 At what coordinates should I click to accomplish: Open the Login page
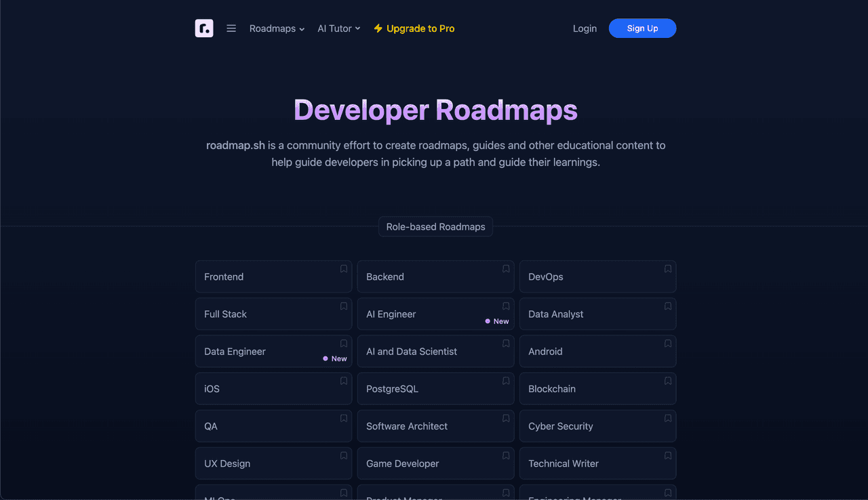(x=585, y=28)
